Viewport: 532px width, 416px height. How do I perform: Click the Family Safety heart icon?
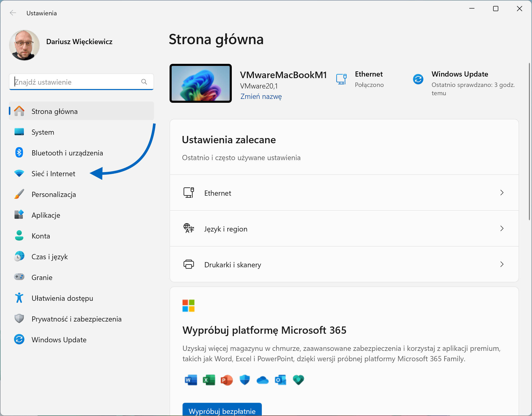(x=298, y=380)
